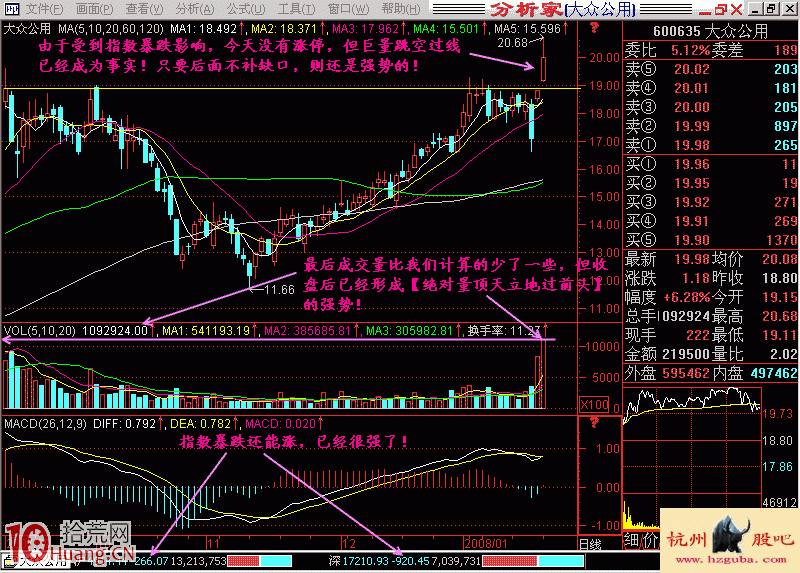
Task: Select the 买⑤ 19.90 order row
Action: pos(711,240)
